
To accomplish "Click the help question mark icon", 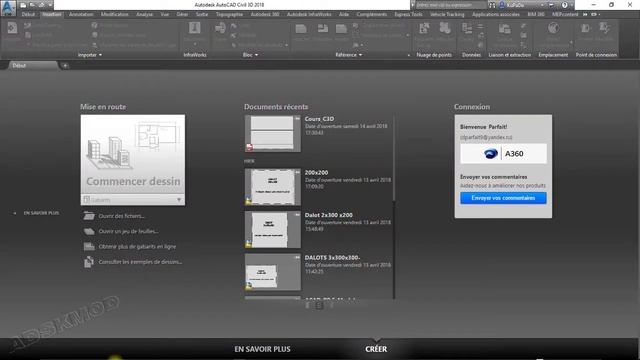I will pyautogui.click(x=564, y=5).
